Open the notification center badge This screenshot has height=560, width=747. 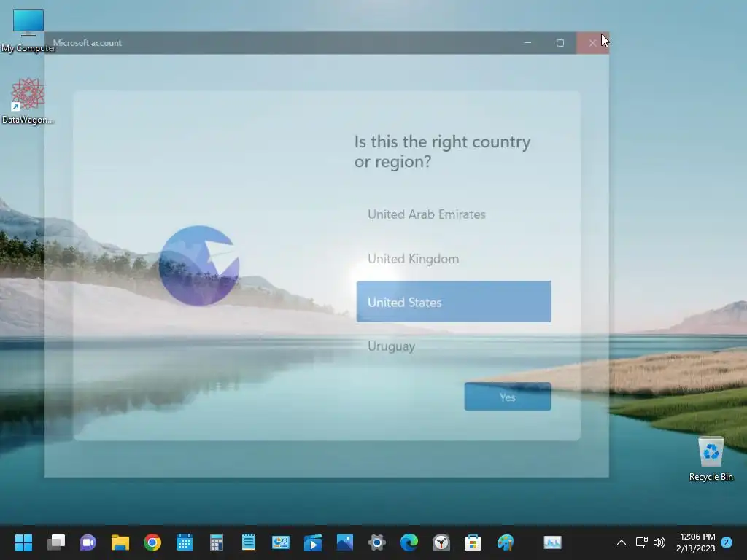click(x=727, y=542)
